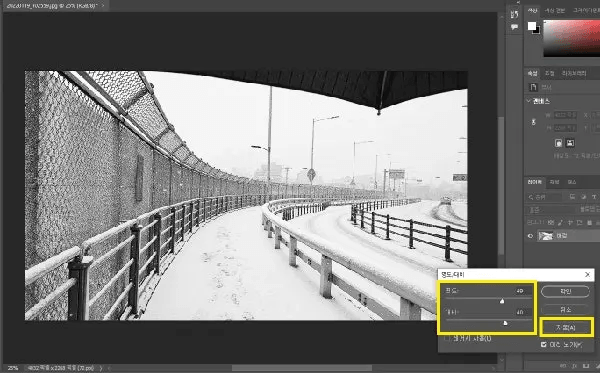600x373 pixels.
Task: Switch to the 조정 (Adjustments) tab
Action: coord(549,73)
